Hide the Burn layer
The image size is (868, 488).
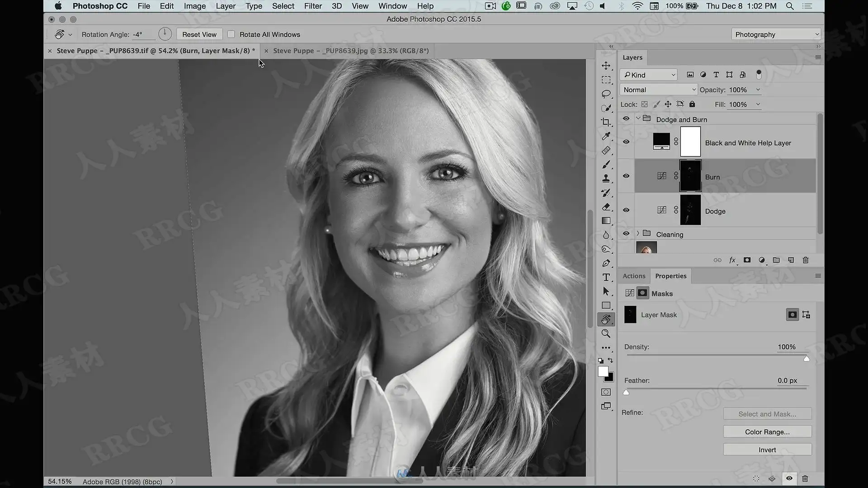pyautogui.click(x=626, y=176)
